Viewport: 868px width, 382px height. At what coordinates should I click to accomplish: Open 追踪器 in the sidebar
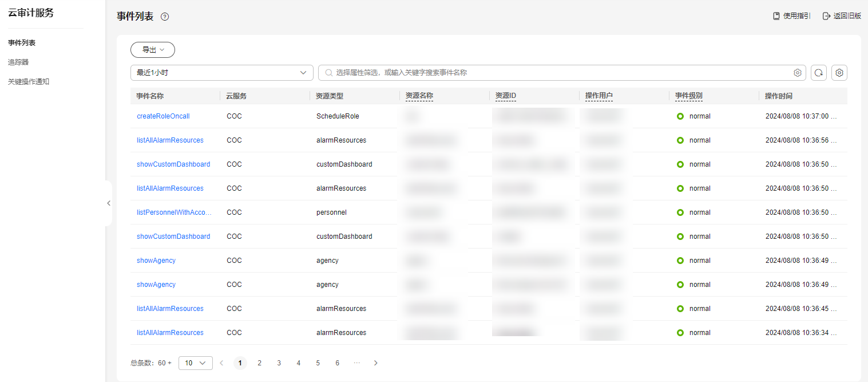point(18,62)
